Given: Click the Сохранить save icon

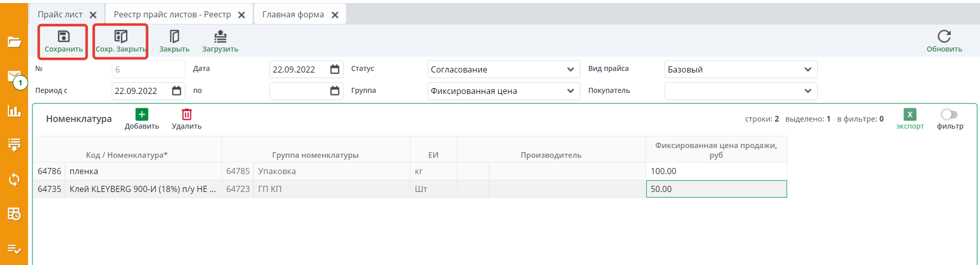Looking at the screenshot, I should (63, 36).
